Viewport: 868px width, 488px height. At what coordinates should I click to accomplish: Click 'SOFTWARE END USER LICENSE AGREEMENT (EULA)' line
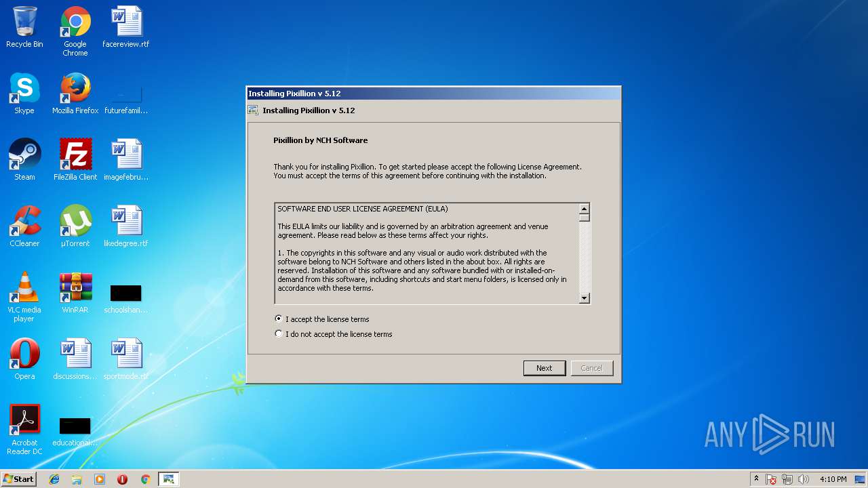pos(363,209)
